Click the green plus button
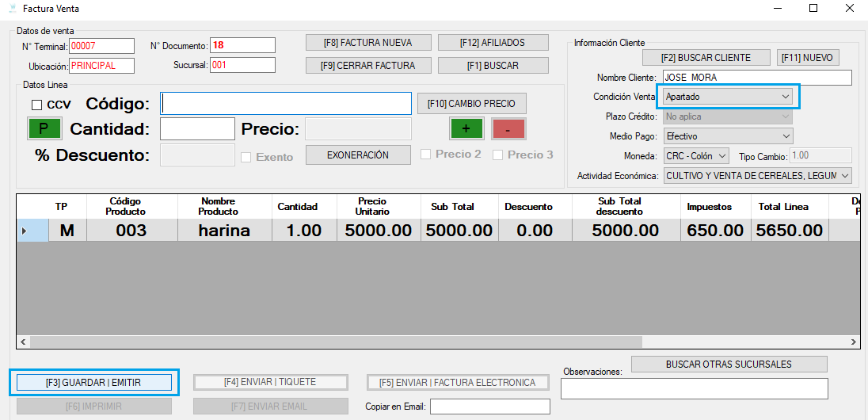This screenshot has width=868, height=420. (466, 128)
